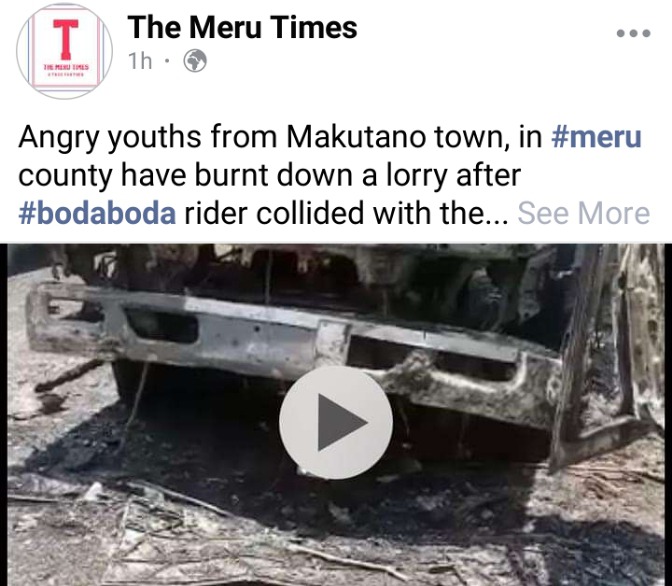Play the burnt lorry video
672x586 pixels.
[x=336, y=422]
